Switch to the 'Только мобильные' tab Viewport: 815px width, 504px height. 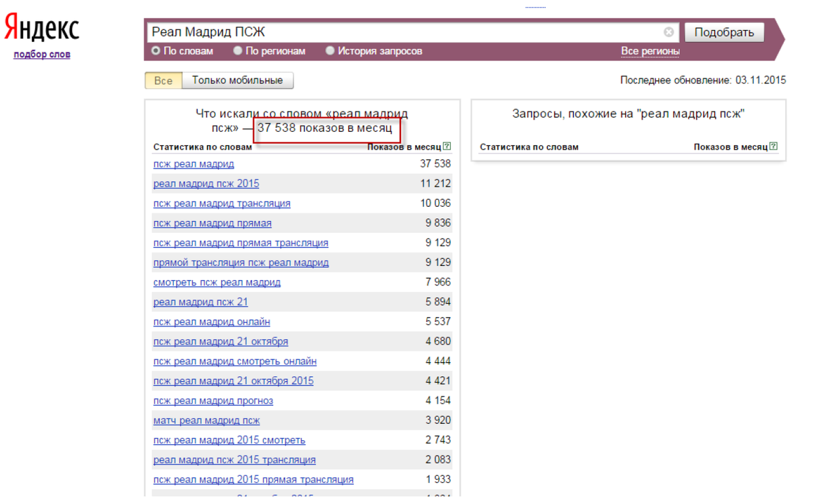coord(237,81)
